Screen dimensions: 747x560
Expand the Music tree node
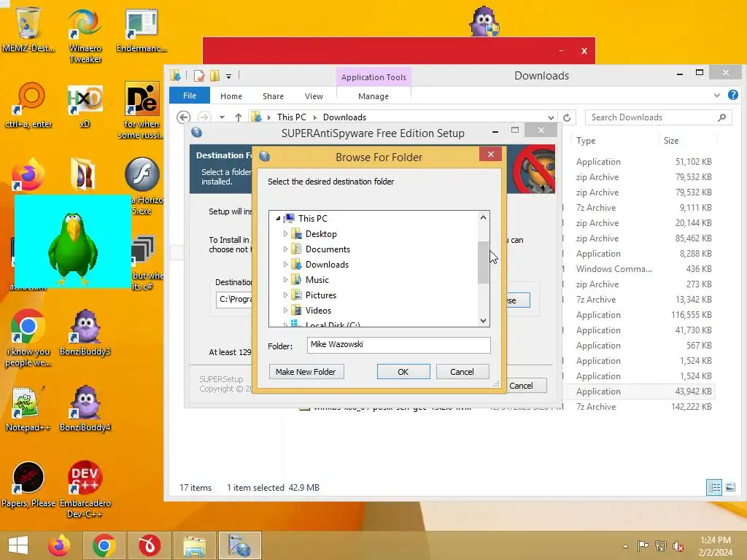coord(285,279)
